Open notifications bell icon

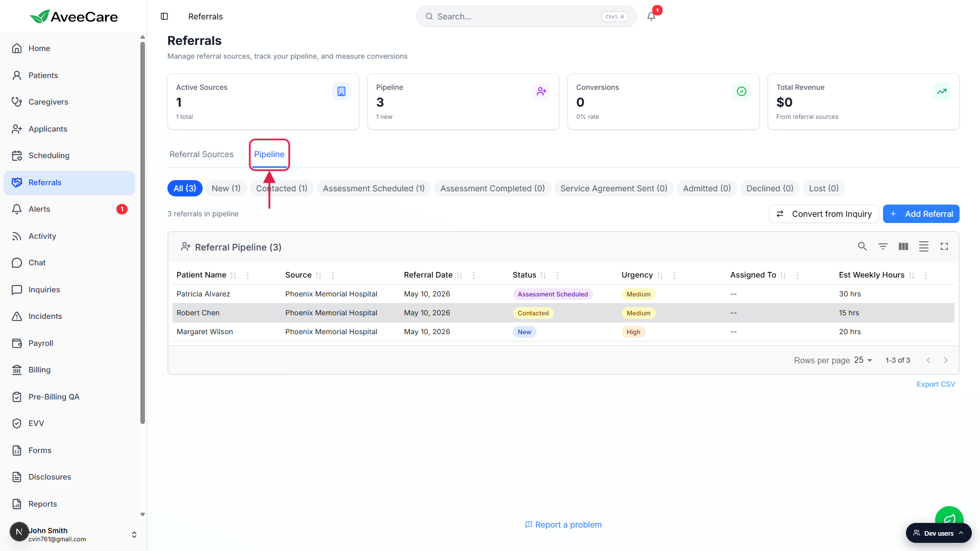coord(651,16)
